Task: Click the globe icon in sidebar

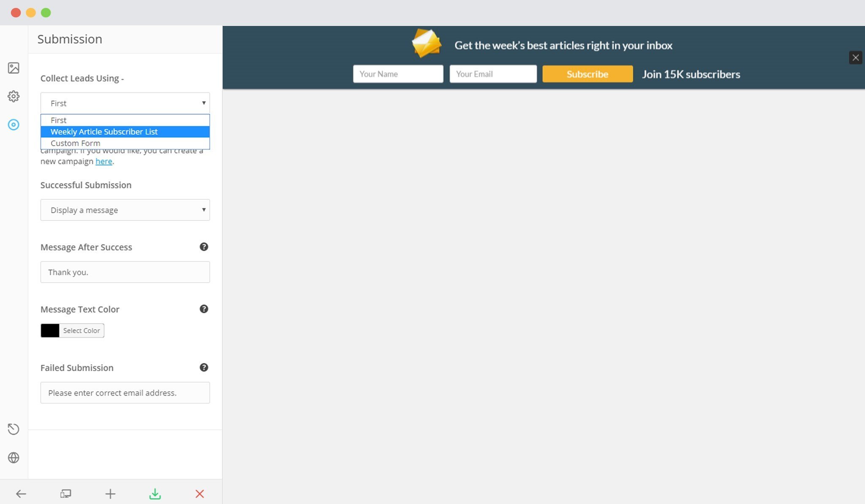Action: coord(14,458)
